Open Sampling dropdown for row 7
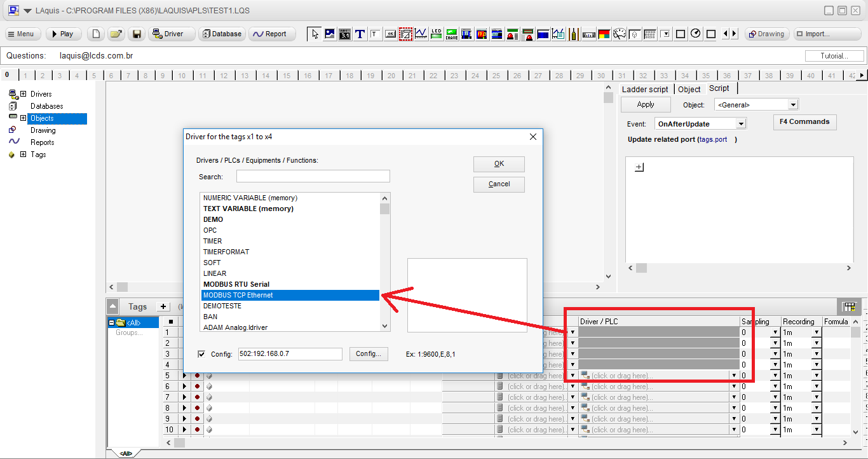This screenshot has width=868, height=459. [x=775, y=397]
